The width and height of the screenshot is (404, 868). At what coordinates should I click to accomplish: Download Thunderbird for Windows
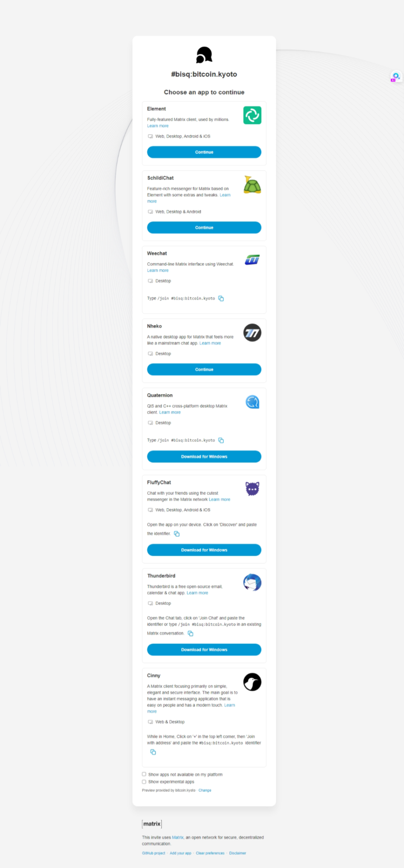204,650
